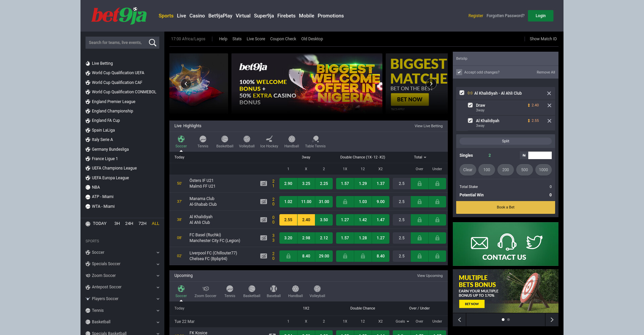Open the Contact Us banner
The width and height of the screenshot is (644, 335).
click(505, 244)
